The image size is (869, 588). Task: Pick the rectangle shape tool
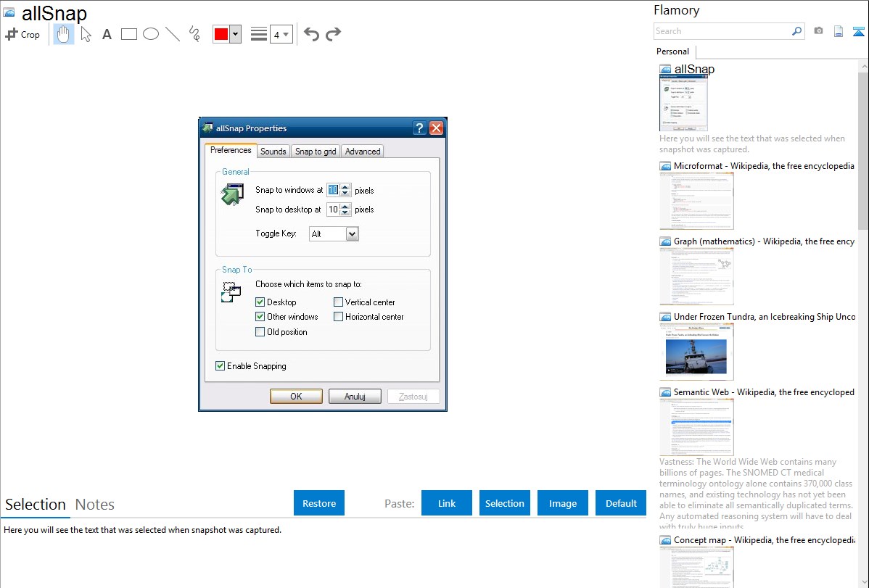click(x=128, y=34)
